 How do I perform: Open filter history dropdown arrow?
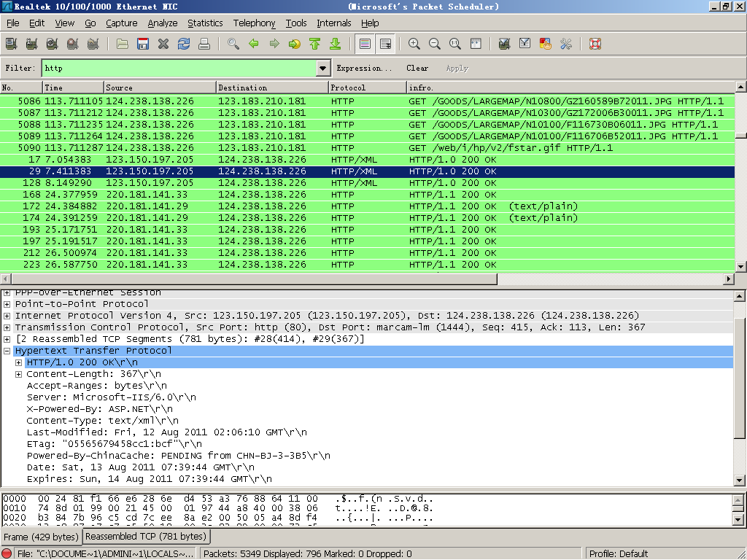(322, 68)
